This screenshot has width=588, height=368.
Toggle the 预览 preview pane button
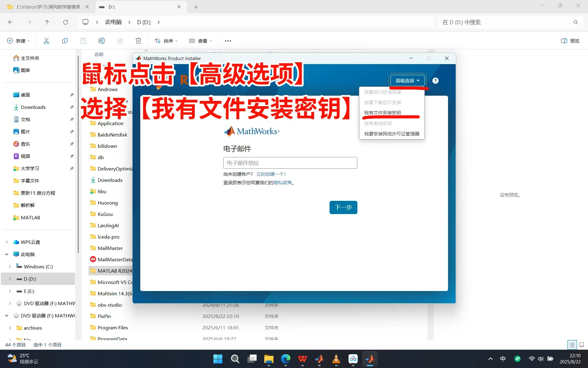click(x=570, y=41)
